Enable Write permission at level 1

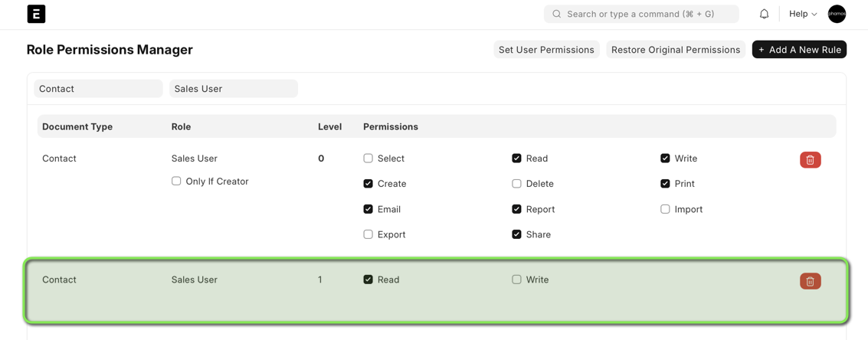pyautogui.click(x=516, y=280)
